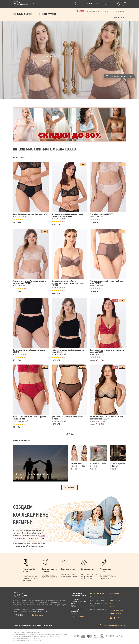Click into the Поиск search field

click(53, 4)
